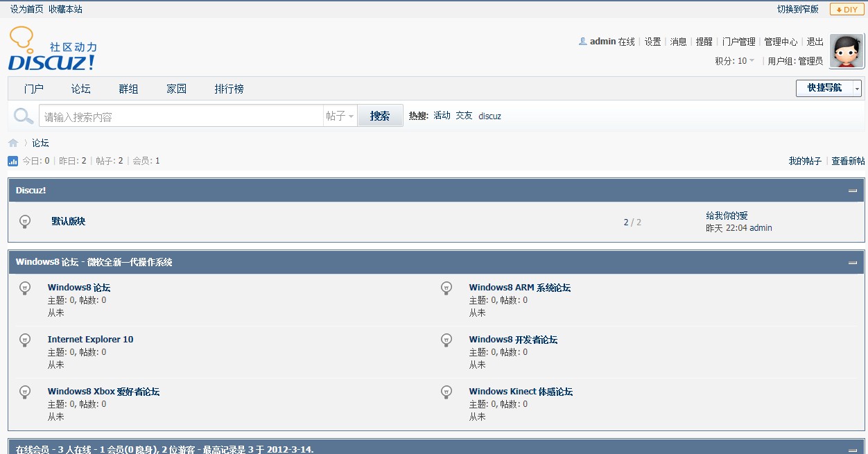Open the Windows8 开发者论坛 board
This screenshot has height=454, width=868.
pyautogui.click(x=513, y=340)
